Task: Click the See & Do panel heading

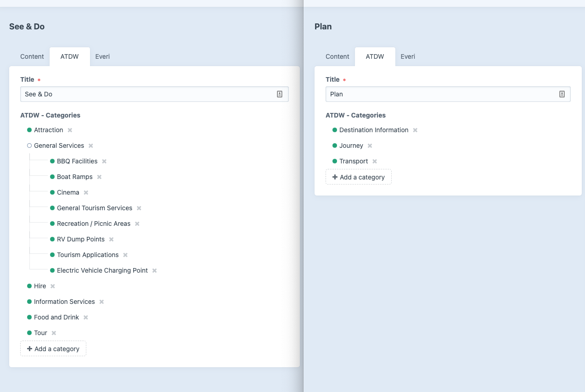Action: point(27,27)
